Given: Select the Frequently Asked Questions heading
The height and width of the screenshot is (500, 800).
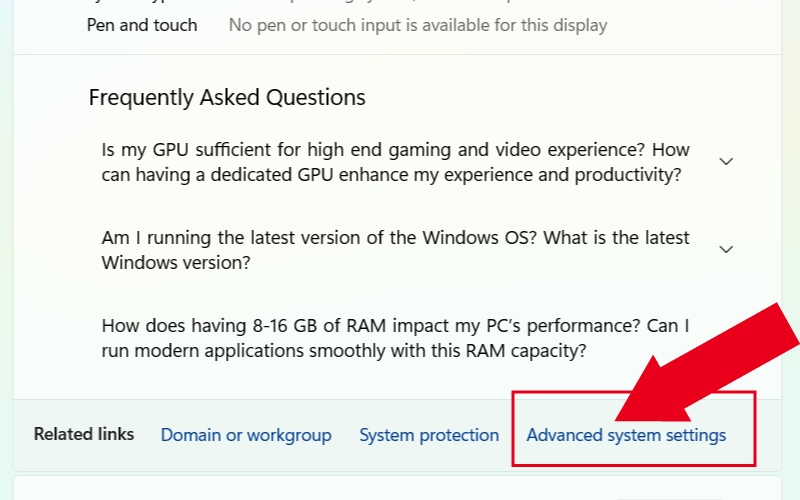Looking at the screenshot, I should pyautogui.click(x=227, y=97).
